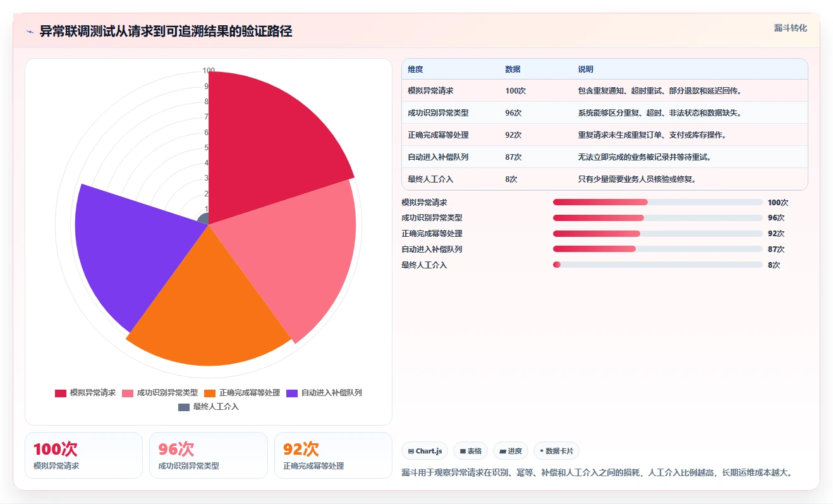
Task: Select the 进度 tag
Action: pyautogui.click(x=511, y=451)
